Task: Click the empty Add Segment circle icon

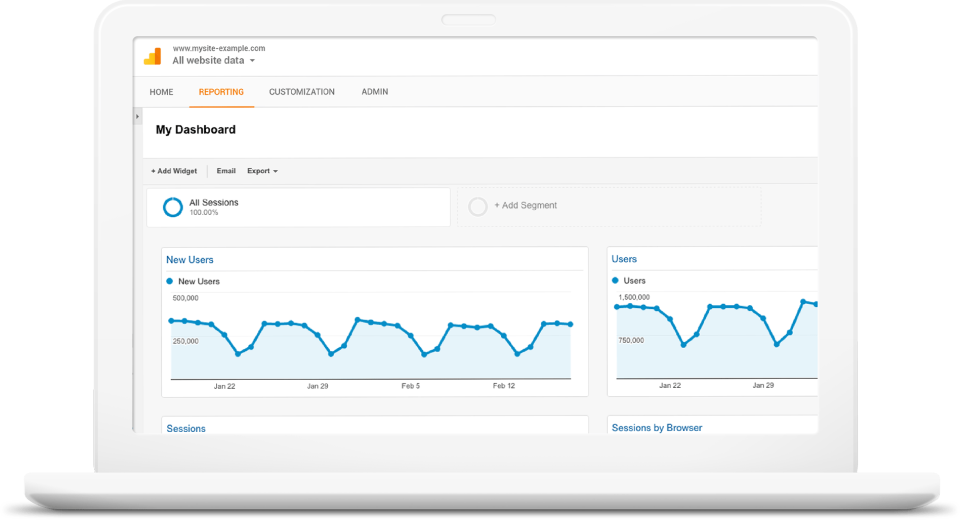Action: coord(478,206)
